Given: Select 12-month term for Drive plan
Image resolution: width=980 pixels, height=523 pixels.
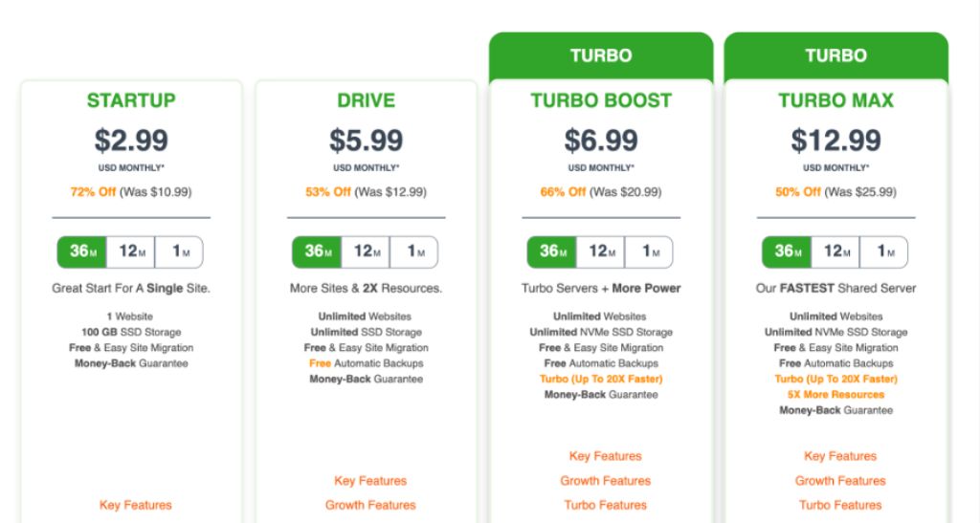Looking at the screenshot, I should pos(366,252).
